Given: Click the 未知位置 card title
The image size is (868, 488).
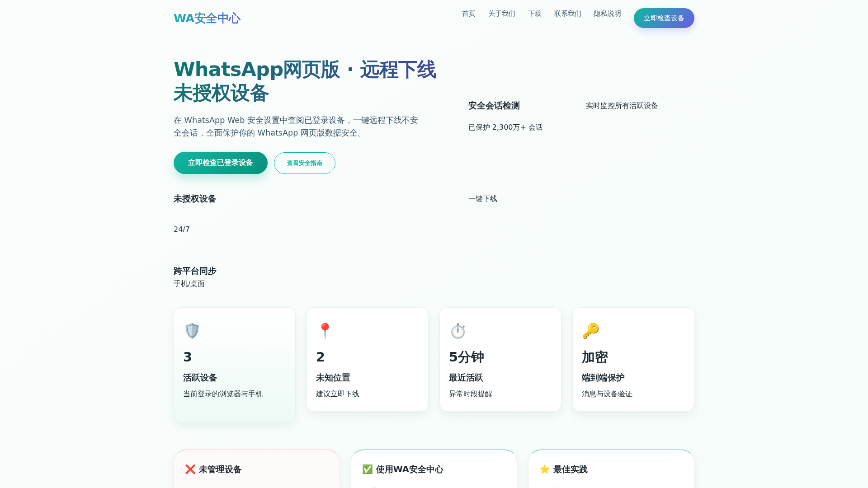Looking at the screenshot, I should pos(333,378).
